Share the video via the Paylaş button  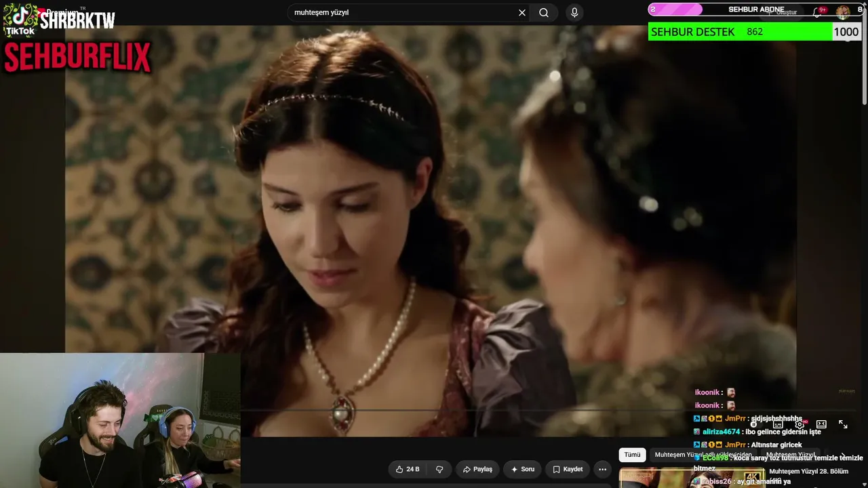477,469
